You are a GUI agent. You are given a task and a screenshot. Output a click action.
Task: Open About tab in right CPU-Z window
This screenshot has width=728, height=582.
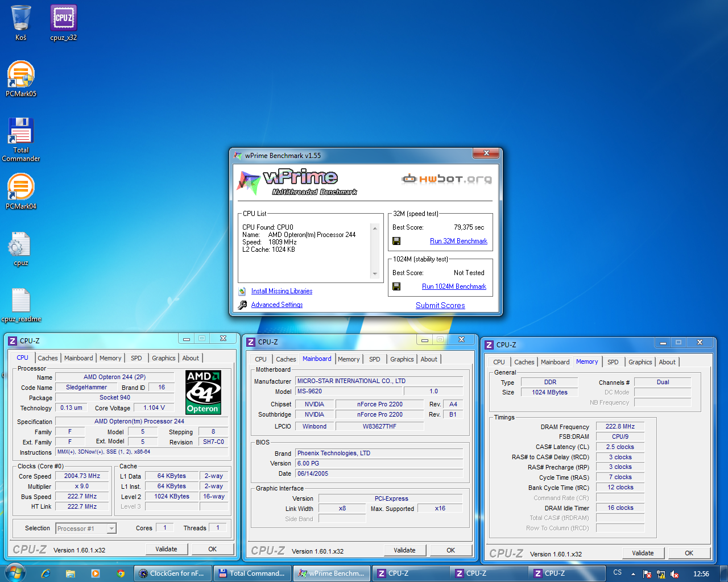(x=667, y=362)
